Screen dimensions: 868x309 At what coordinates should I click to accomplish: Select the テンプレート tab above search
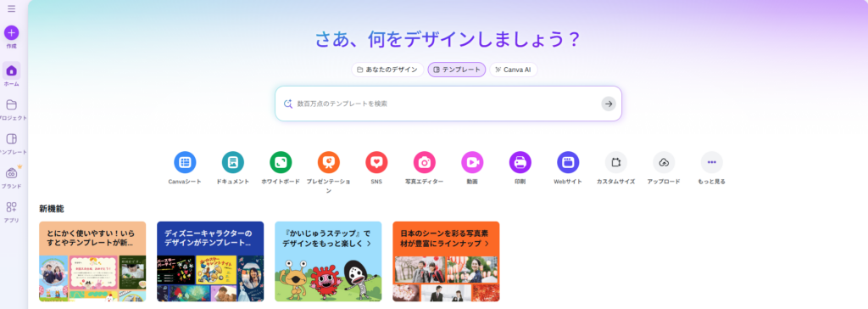457,70
